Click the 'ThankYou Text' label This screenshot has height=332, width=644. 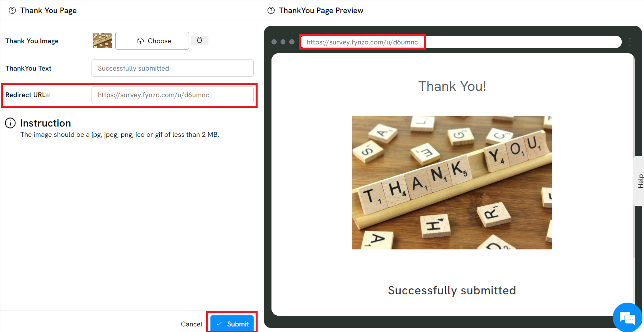click(x=29, y=68)
